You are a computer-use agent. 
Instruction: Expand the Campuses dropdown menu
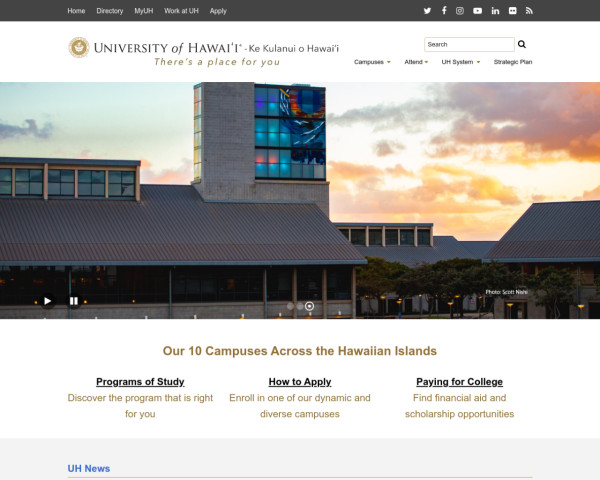(x=372, y=62)
